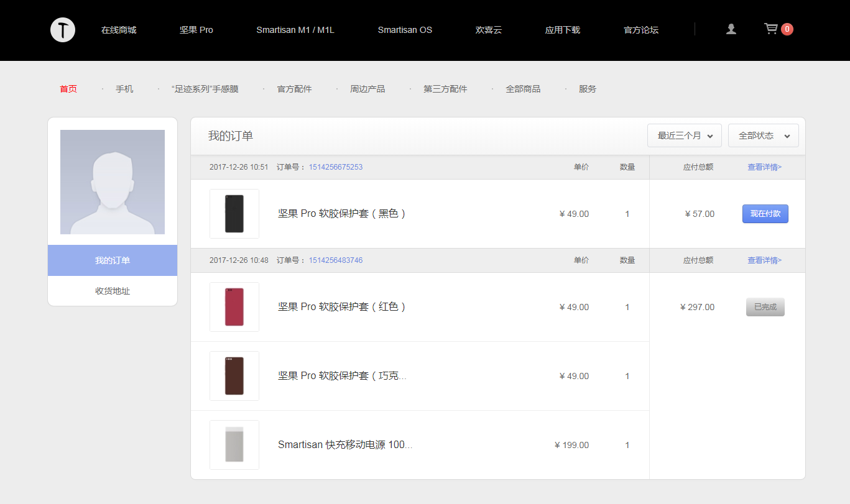
Task: Open Smartisan 快充移动电源 product
Action: pos(345,445)
